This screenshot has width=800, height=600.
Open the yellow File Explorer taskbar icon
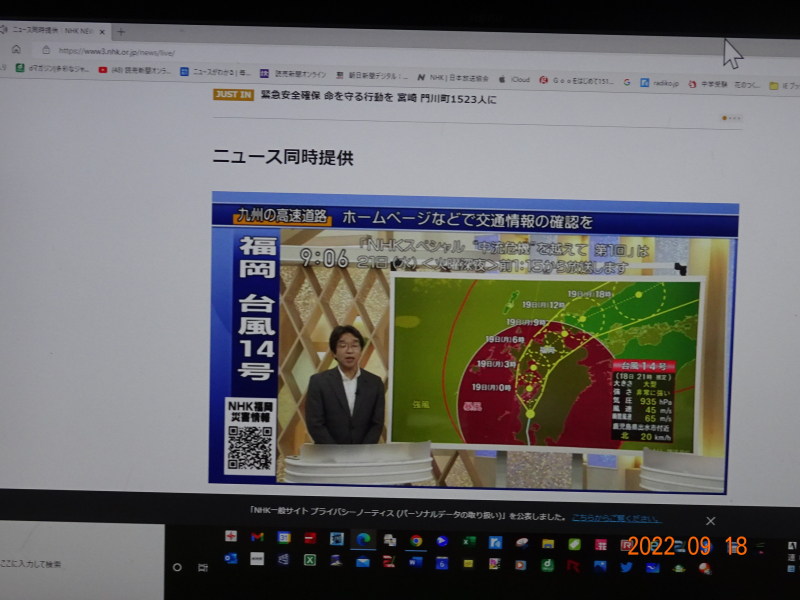pyautogui.click(x=548, y=543)
